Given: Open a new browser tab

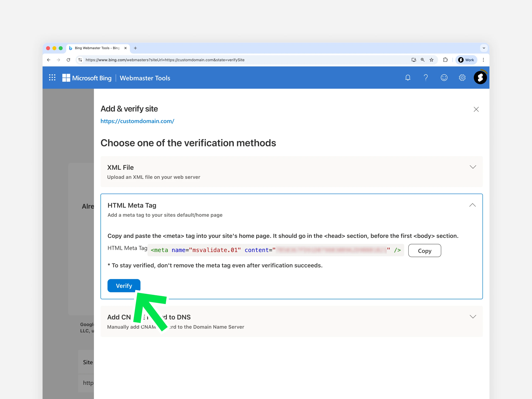Looking at the screenshot, I should pyautogui.click(x=135, y=48).
